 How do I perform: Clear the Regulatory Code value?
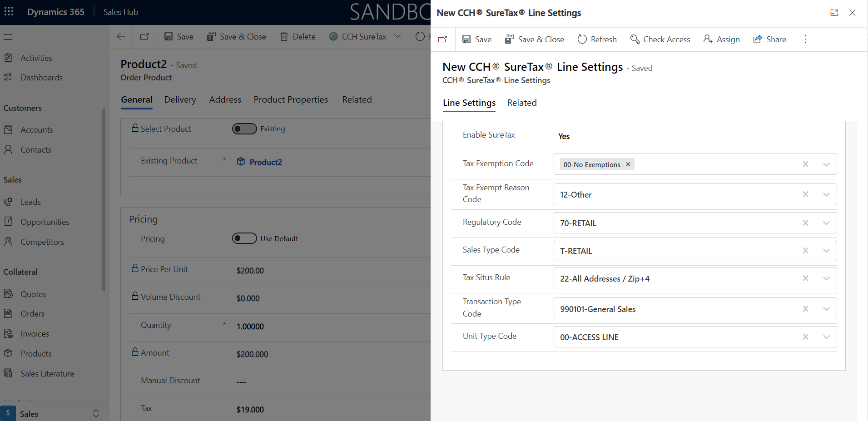point(805,223)
